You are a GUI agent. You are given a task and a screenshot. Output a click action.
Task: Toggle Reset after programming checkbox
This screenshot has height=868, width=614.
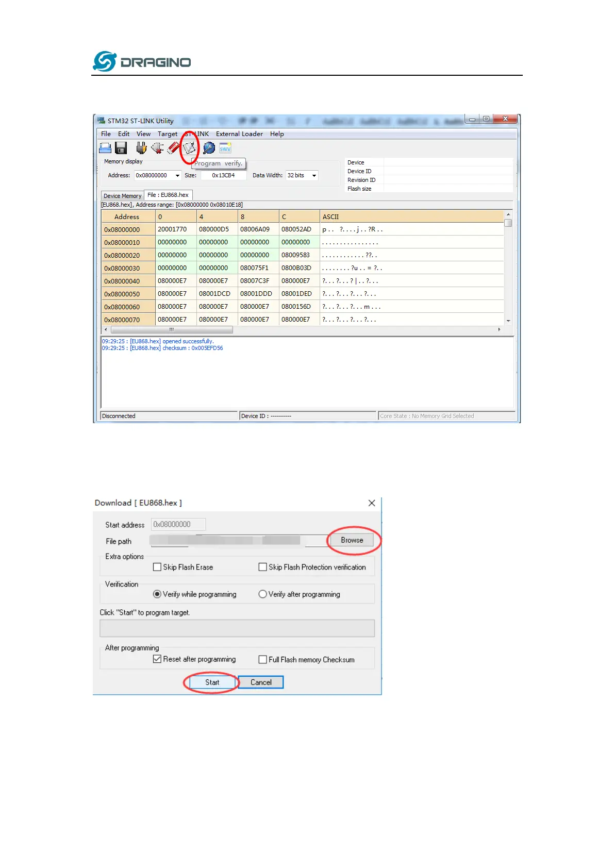(157, 659)
